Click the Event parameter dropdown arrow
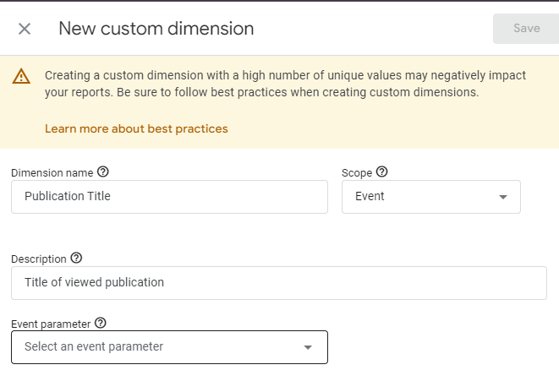The image size is (559, 392). (x=308, y=347)
